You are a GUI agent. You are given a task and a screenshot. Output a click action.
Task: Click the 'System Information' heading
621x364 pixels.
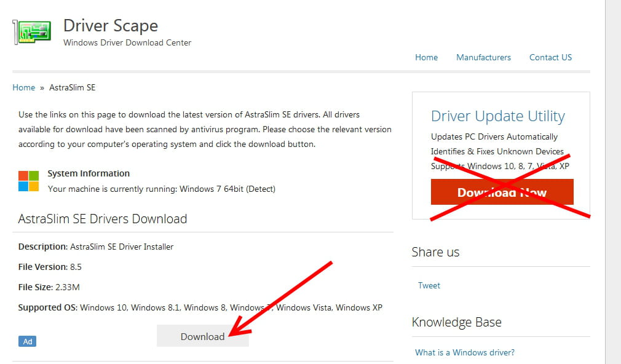click(89, 173)
